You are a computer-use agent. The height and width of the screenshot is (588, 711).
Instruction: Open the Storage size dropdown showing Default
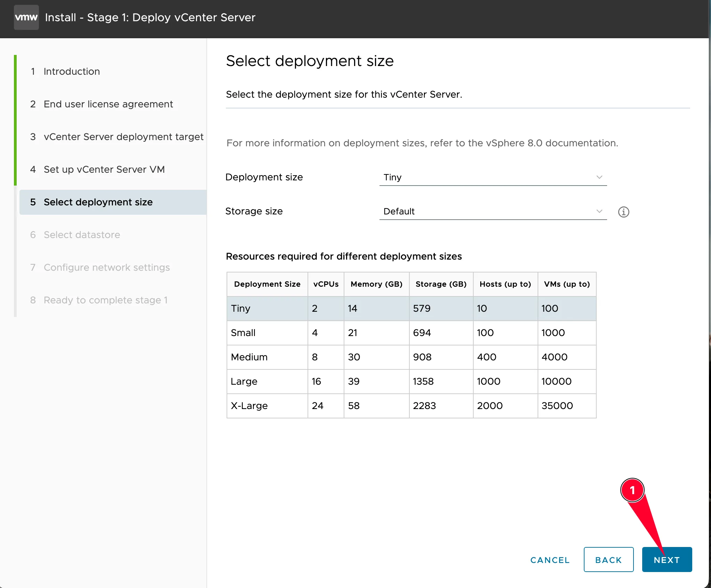point(493,211)
